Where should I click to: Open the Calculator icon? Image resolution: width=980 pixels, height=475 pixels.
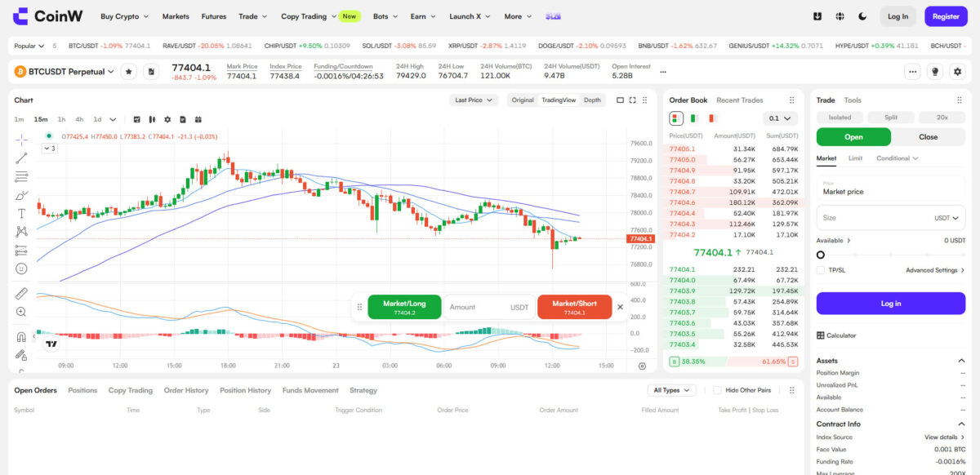point(820,335)
